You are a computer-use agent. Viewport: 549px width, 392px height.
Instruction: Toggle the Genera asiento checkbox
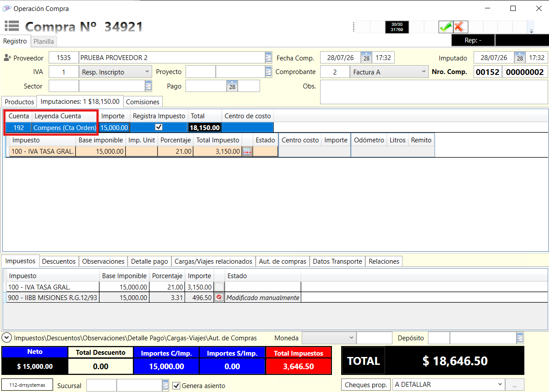[x=176, y=385]
